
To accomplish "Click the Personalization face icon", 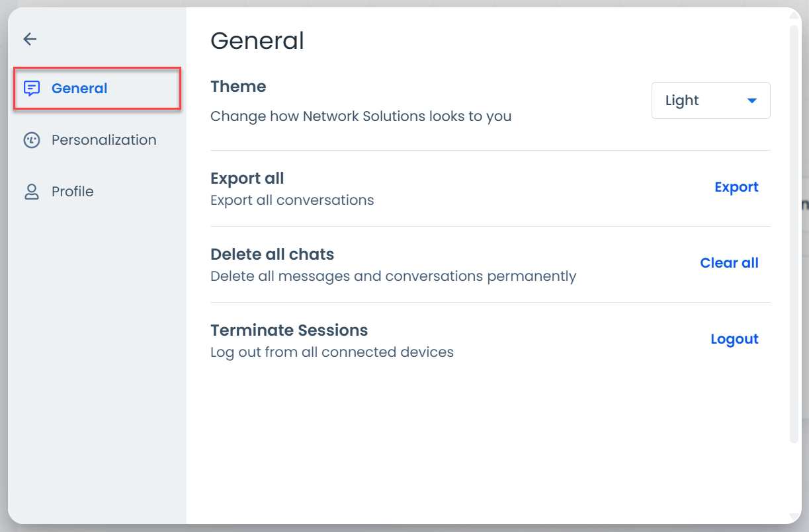I will [x=32, y=140].
